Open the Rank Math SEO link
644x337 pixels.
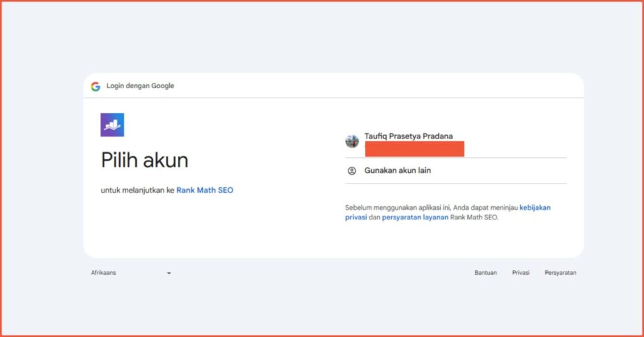tap(204, 190)
